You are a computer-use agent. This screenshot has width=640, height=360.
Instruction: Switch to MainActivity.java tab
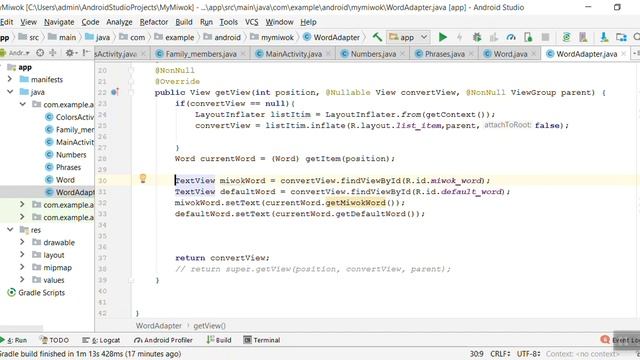pyautogui.click(x=293, y=54)
